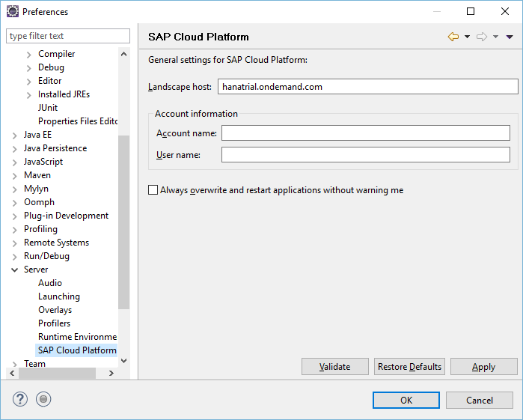Collapse the Server tree node

click(x=15, y=270)
